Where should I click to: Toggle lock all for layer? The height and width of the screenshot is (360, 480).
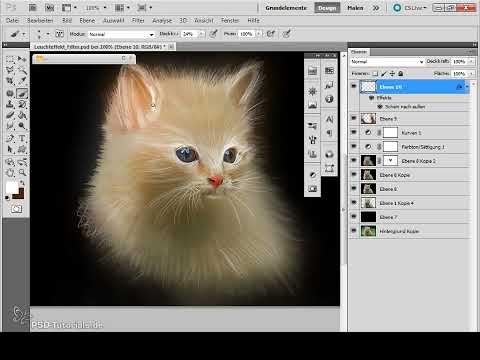[401, 73]
